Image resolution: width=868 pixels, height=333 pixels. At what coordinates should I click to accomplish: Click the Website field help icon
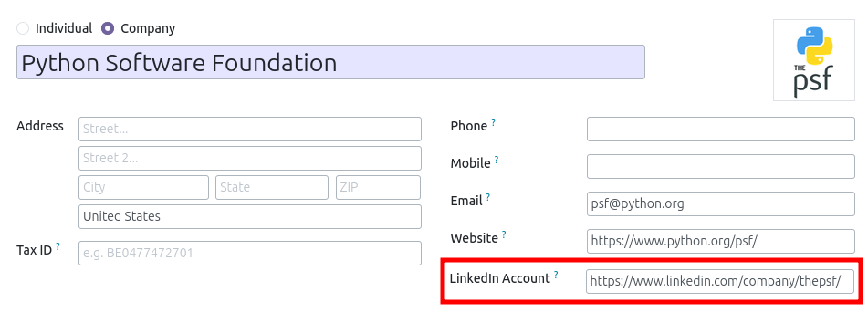pyautogui.click(x=504, y=234)
